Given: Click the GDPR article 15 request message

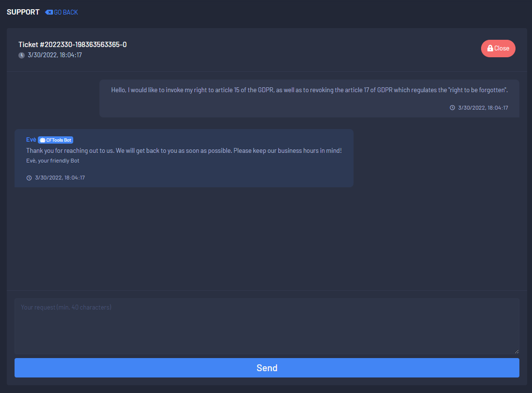Looking at the screenshot, I should click(309, 90).
